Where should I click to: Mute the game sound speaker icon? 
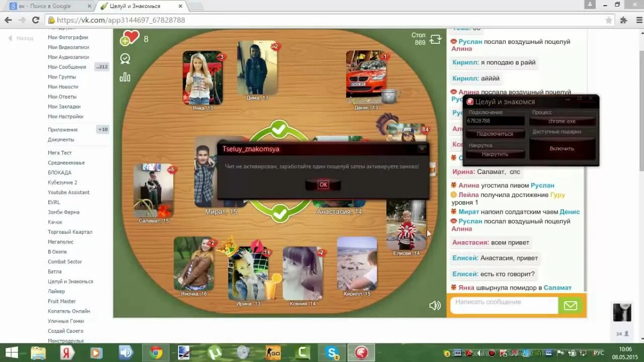pyautogui.click(x=435, y=305)
